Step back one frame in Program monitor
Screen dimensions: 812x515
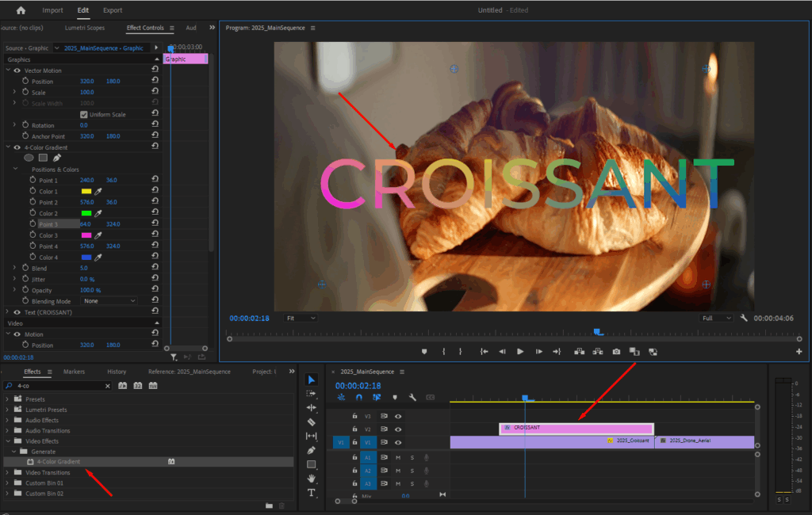pyautogui.click(x=502, y=352)
